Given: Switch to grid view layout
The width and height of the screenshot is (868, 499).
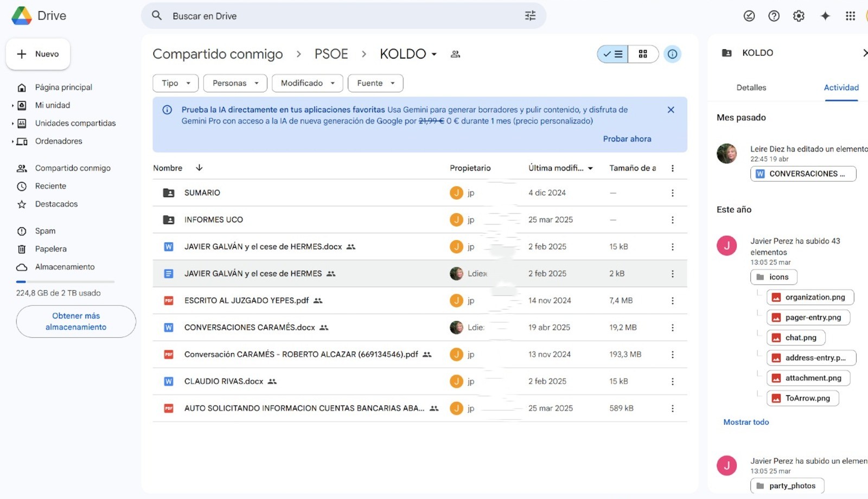Looking at the screenshot, I should pyautogui.click(x=643, y=54).
